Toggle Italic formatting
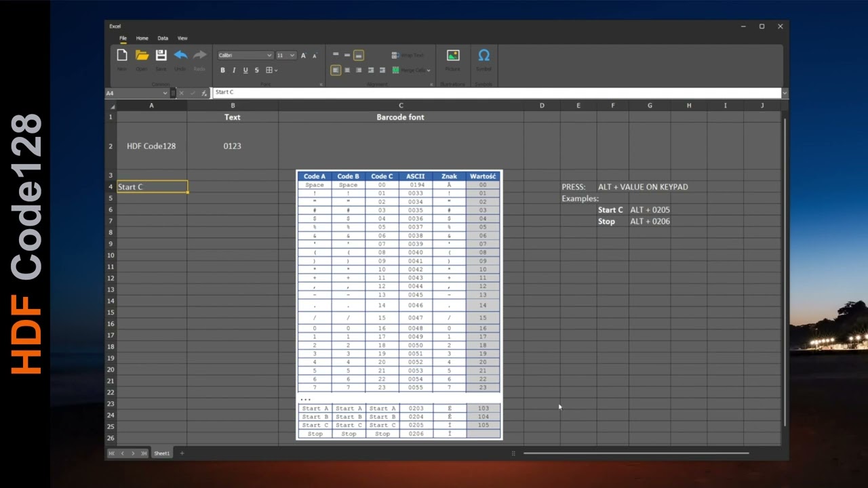 [234, 70]
